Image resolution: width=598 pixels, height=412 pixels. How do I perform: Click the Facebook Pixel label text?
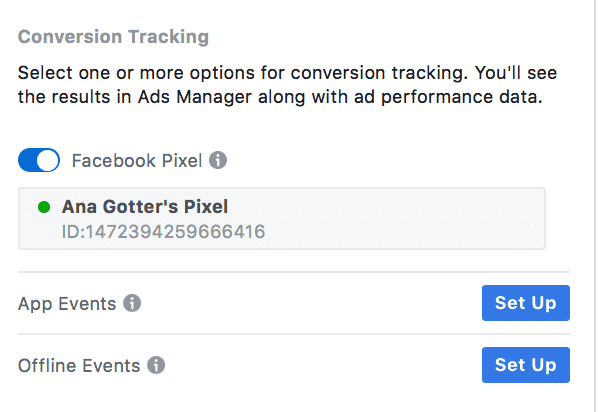tap(137, 161)
